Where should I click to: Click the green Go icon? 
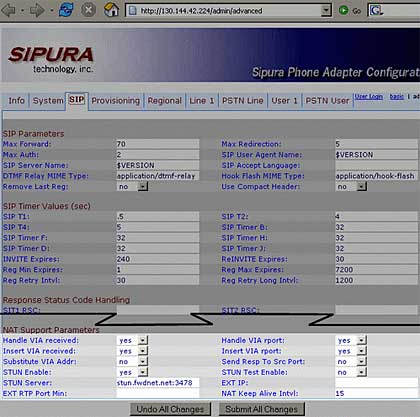(343, 10)
